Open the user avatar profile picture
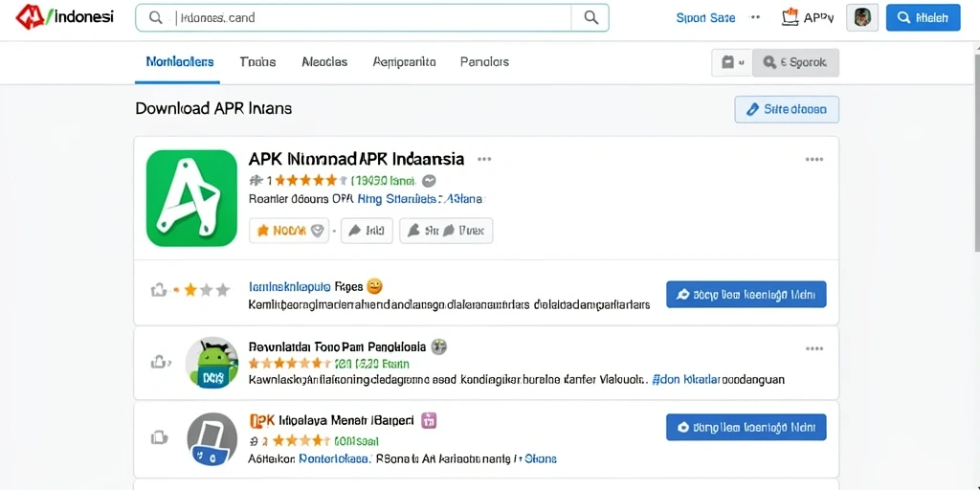980x490 pixels. pyautogui.click(x=862, y=17)
